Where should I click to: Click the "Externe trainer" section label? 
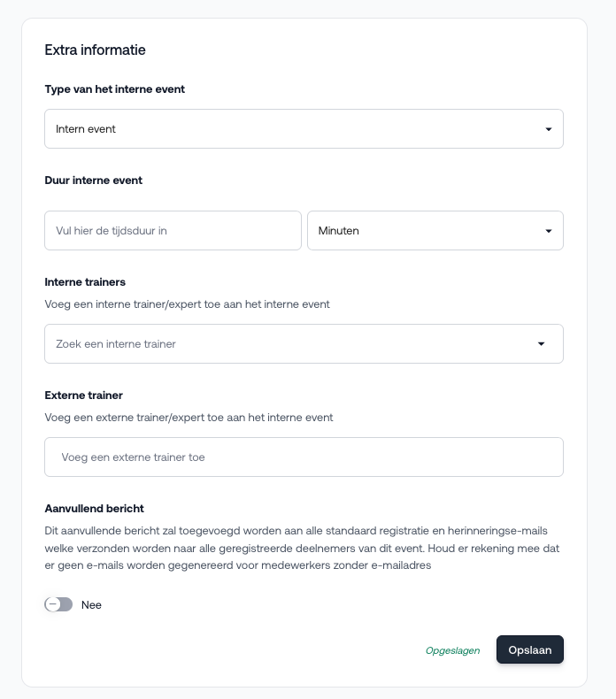(x=83, y=396)
